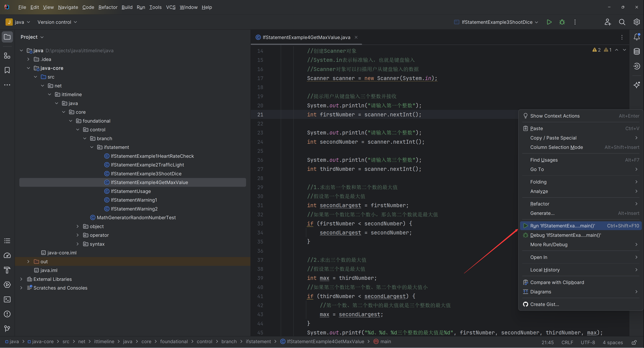Open the File menu
Image resolution: width=644 pixels, height=348 pixels.
[x=22, y=7]
